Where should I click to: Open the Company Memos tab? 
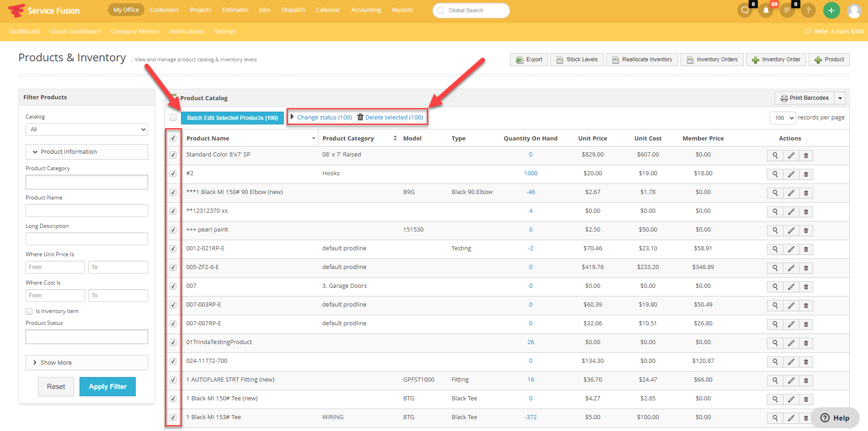[135, 31]
